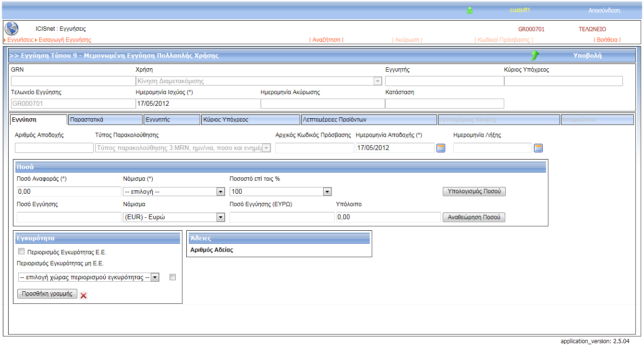This screenshot has height=349, width=644.
Task: Click Υπολογισμός Ποσού button
Action: 474,191
